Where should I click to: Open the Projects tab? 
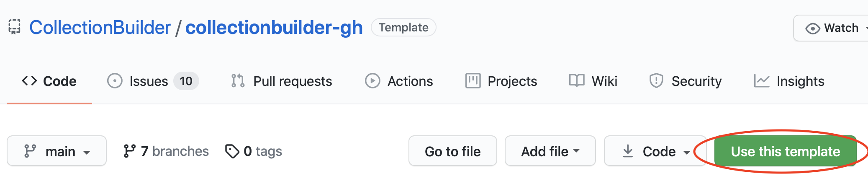tap(501, 81)
